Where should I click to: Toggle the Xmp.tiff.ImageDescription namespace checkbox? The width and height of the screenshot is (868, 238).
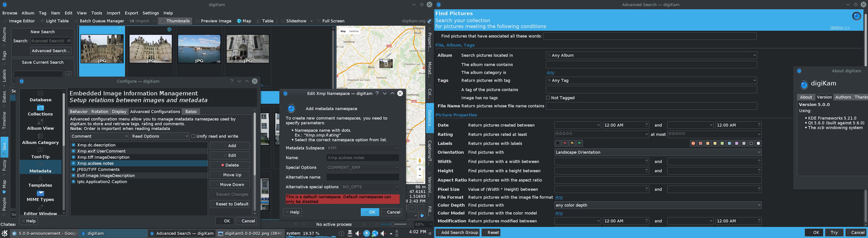(74, 157)
